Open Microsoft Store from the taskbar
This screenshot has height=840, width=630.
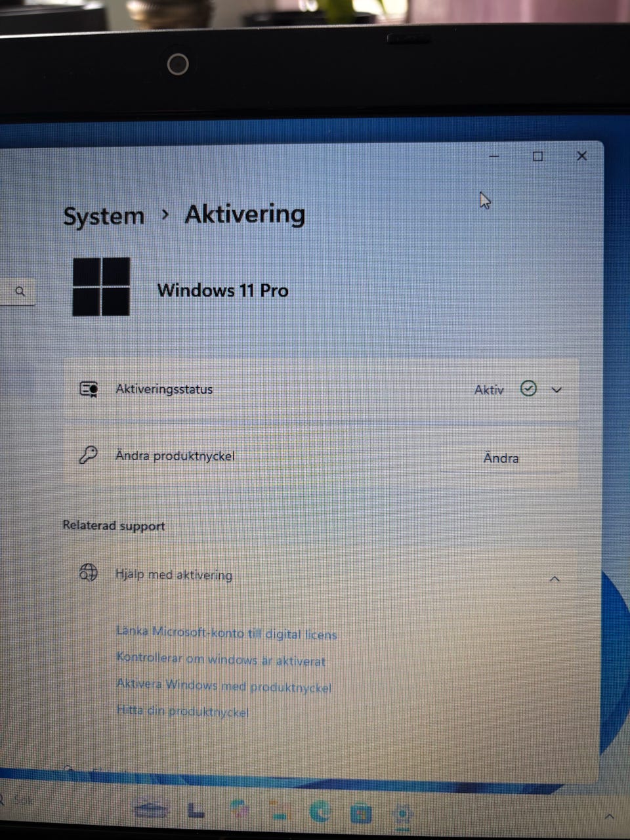click(x=361, y=814)
